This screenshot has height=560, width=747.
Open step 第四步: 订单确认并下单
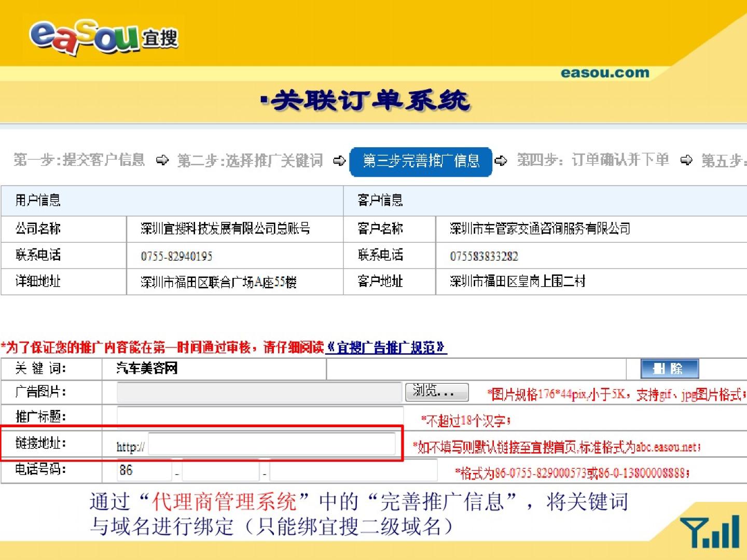coord(593,160)
